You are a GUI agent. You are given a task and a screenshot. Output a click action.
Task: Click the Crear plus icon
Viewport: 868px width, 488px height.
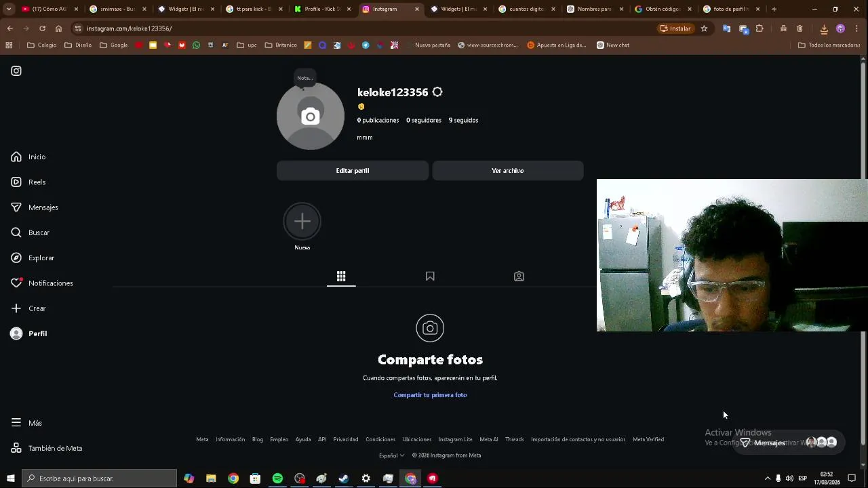[16, 308]
